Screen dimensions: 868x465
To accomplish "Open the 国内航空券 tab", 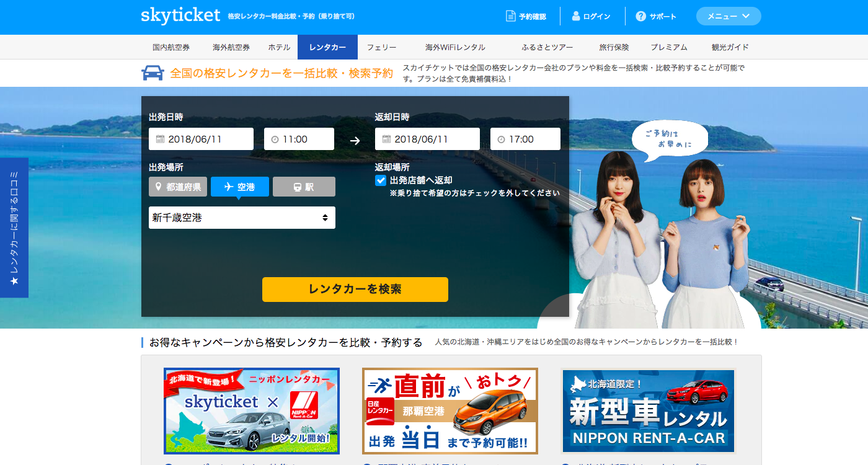I will tap(171, 47).
